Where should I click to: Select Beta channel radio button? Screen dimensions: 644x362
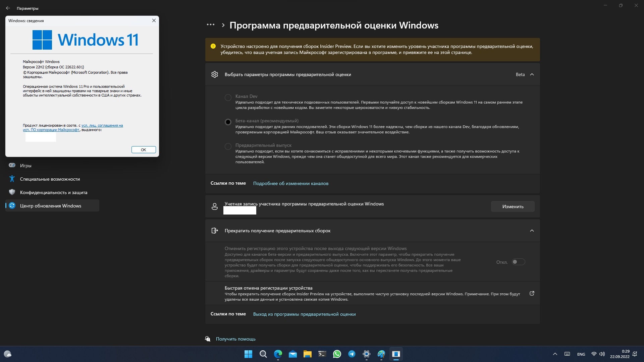click(228, 122)
